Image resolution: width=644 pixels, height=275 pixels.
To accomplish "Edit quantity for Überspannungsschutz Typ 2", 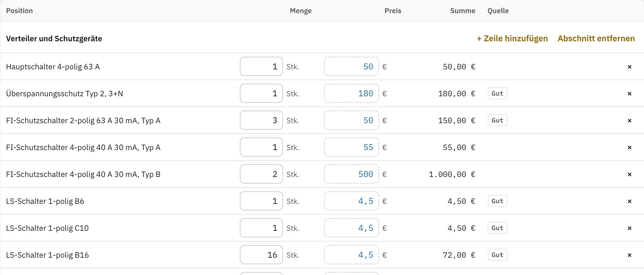I will coord(261,93).
